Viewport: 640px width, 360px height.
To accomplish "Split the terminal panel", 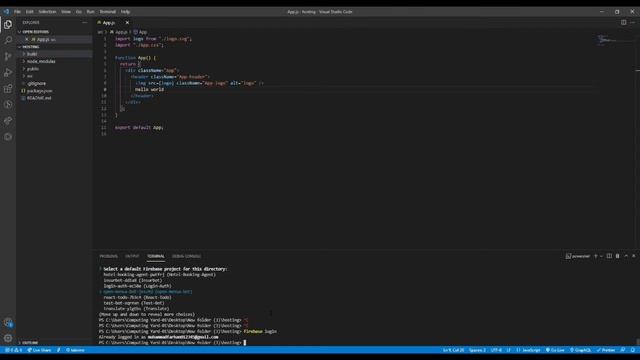I will 609,256.
